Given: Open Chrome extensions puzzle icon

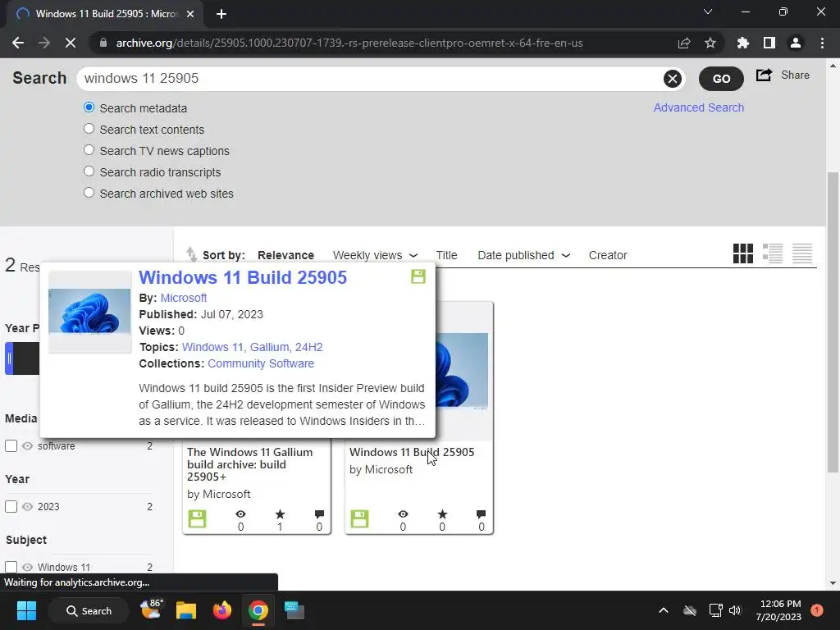Looking at the screenshot, I should point(742,43).
